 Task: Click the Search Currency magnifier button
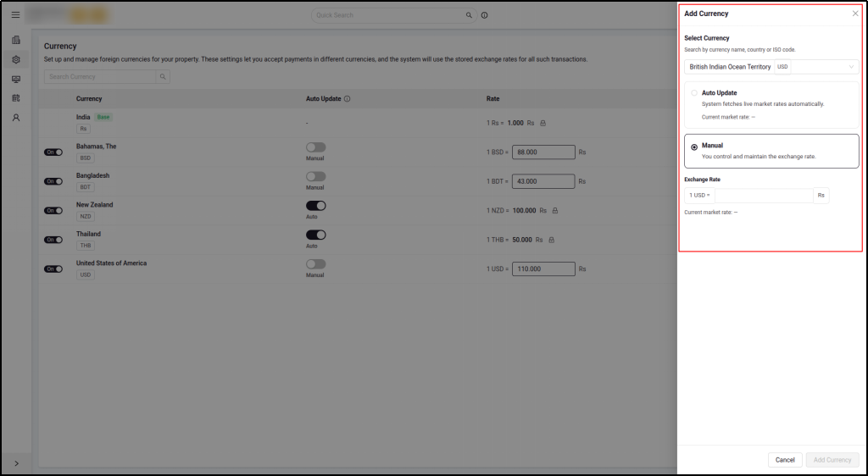163,77
